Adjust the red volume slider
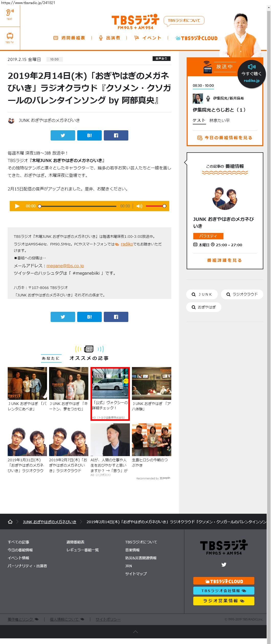 pos(156,206)
